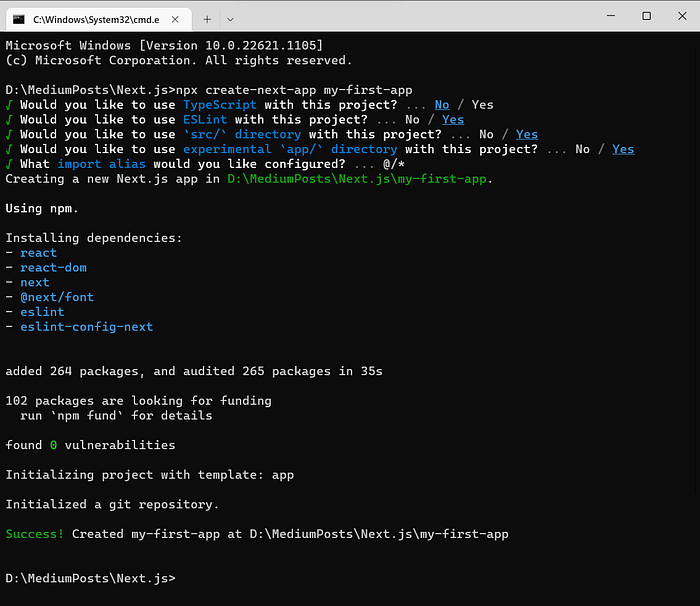Click the 'react' dependency line
Screen dimensions: 700x606
[38, 253]
